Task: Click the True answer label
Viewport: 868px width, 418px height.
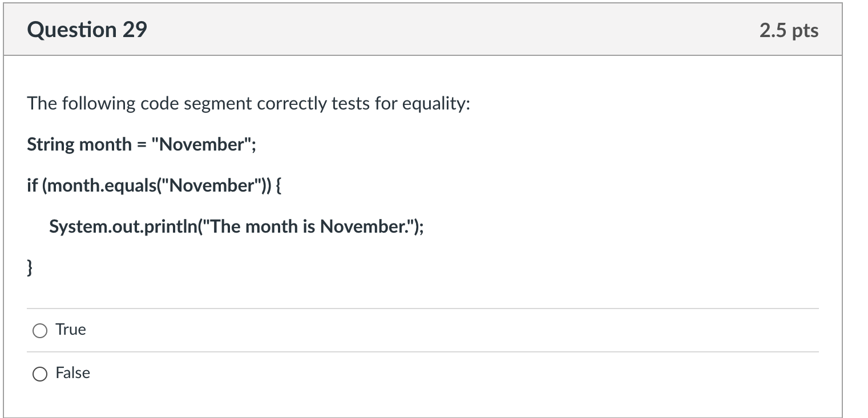Action: (x=71, y=330)
